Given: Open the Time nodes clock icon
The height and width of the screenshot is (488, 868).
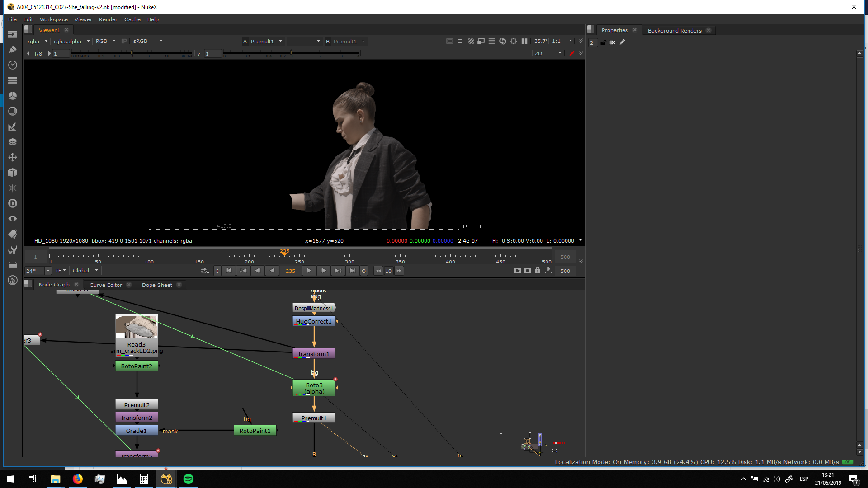Looking at the screenshot, I should point(13,65).
